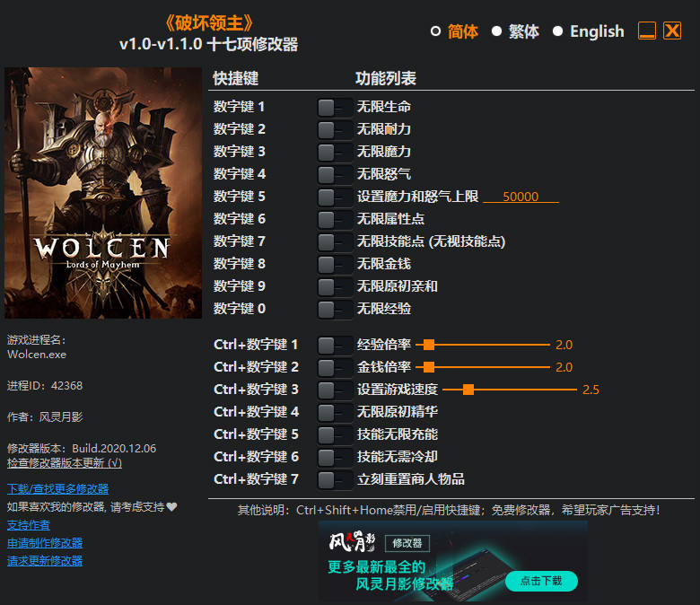
Task: Turn on 立刻重置商人物品 toggle
Action: click(334, 479)
